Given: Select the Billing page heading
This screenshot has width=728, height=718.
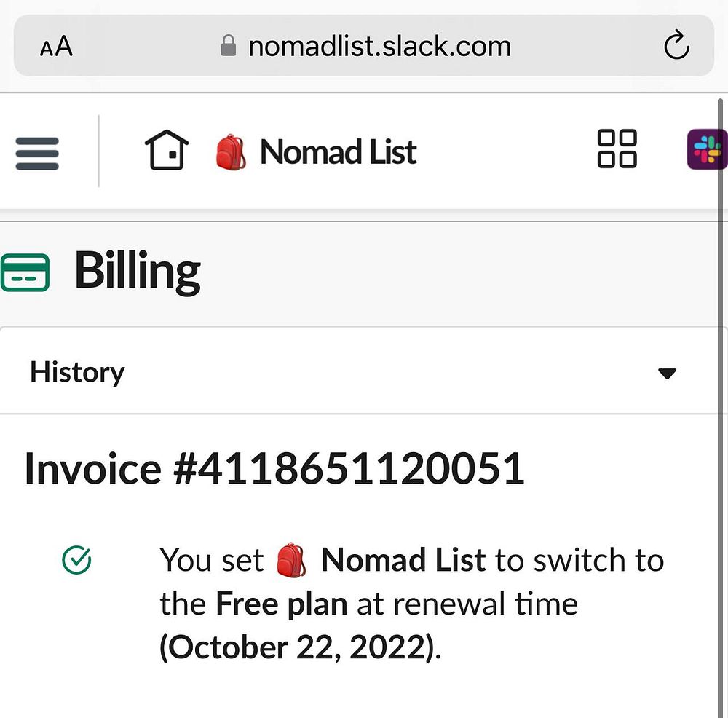Looking at the screenshot, I should coord(137,271).
